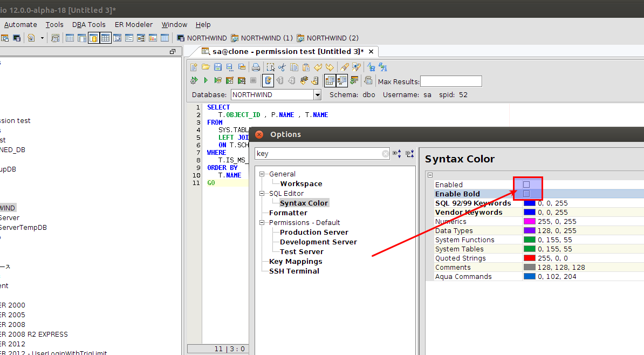Clear the options search field

pyautogui.click(x=385, y=154)
